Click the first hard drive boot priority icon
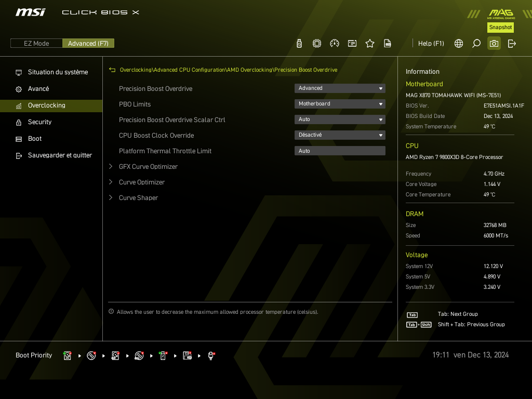This screenshot has width=532, height=399. pos(68,356)
